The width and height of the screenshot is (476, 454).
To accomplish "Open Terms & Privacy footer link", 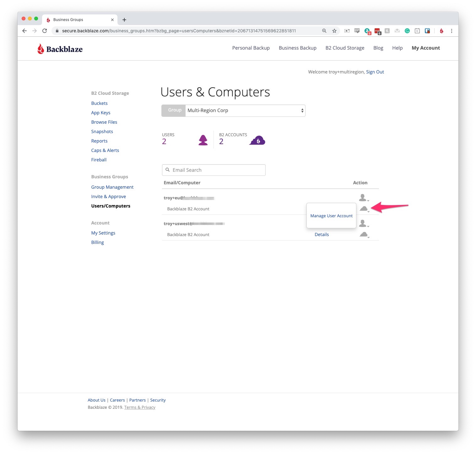I will 140,407.
